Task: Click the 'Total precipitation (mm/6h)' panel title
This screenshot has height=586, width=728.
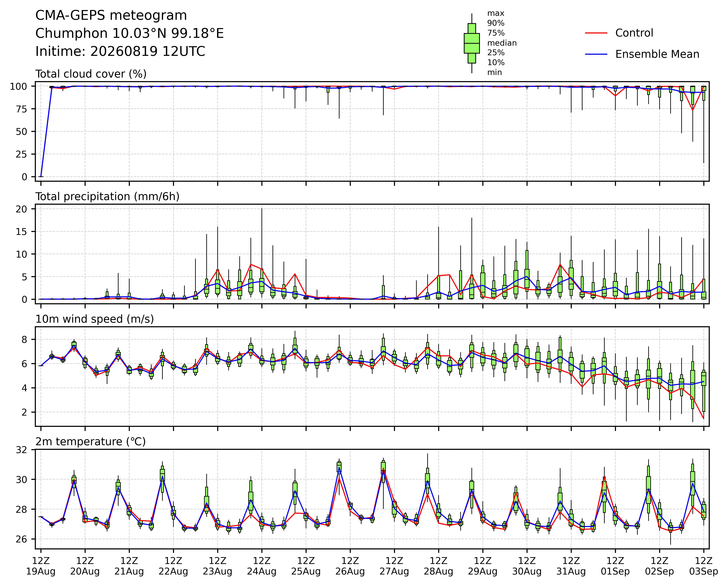Action: [107, 197]
